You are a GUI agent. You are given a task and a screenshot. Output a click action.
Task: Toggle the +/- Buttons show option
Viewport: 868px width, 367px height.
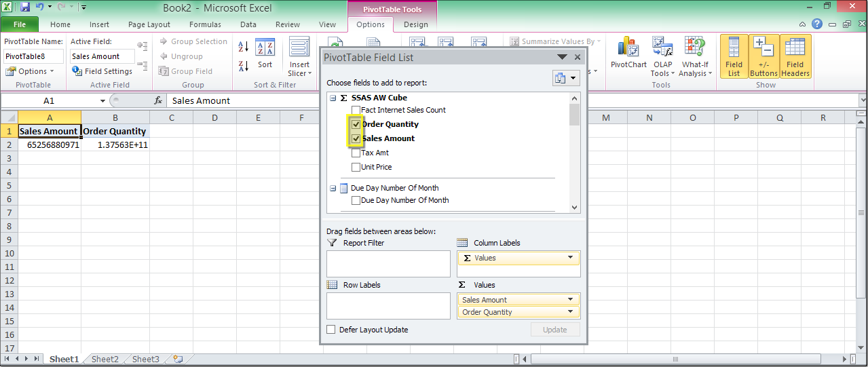tap(764, 56)
